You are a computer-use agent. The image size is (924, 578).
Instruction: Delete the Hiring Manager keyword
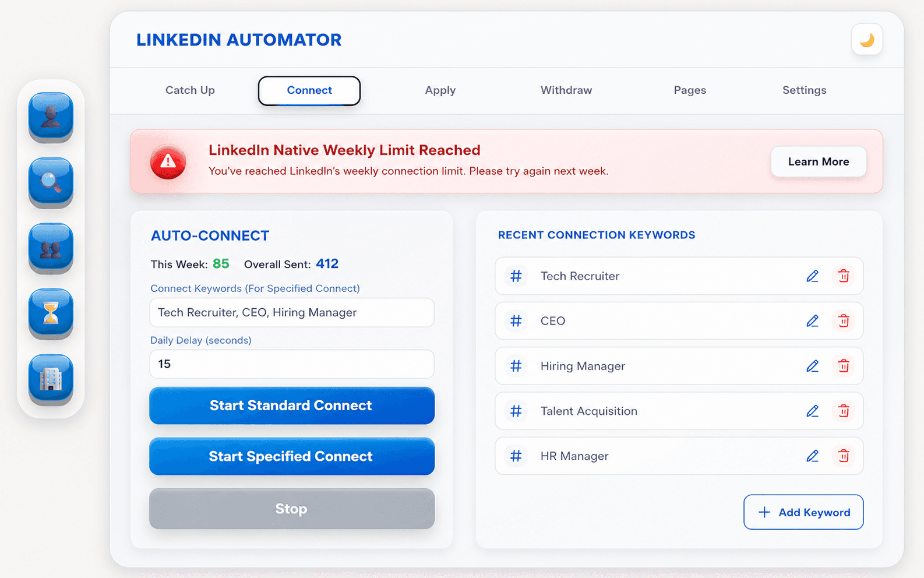(x=844, y=366)
